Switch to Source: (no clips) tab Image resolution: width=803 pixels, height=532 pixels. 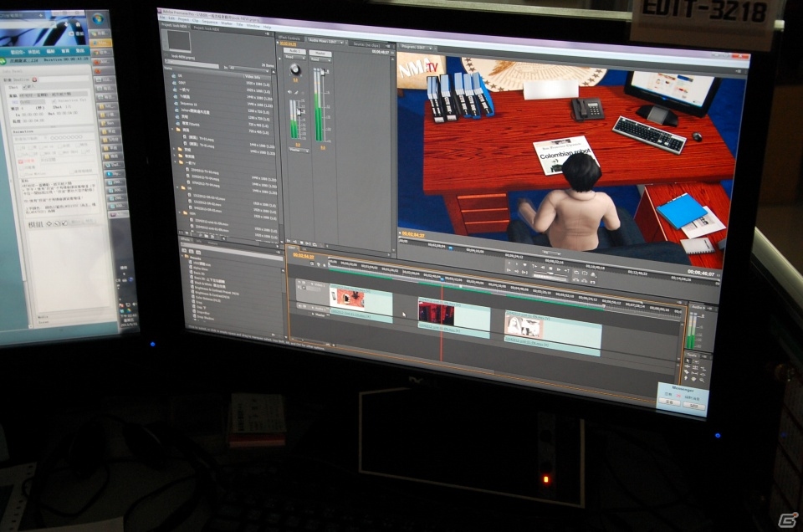(x=366, y=45)
